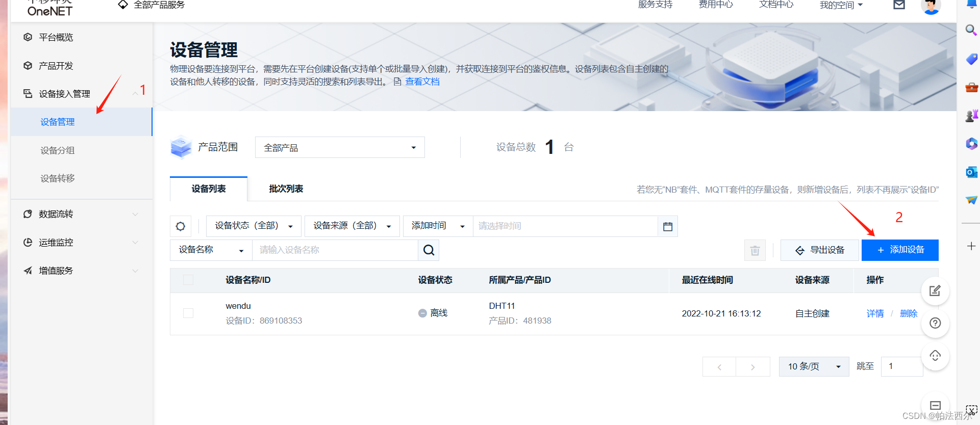Click the 导出设备 button
Screen dimensions: 980x425
[x=819, y=250]
